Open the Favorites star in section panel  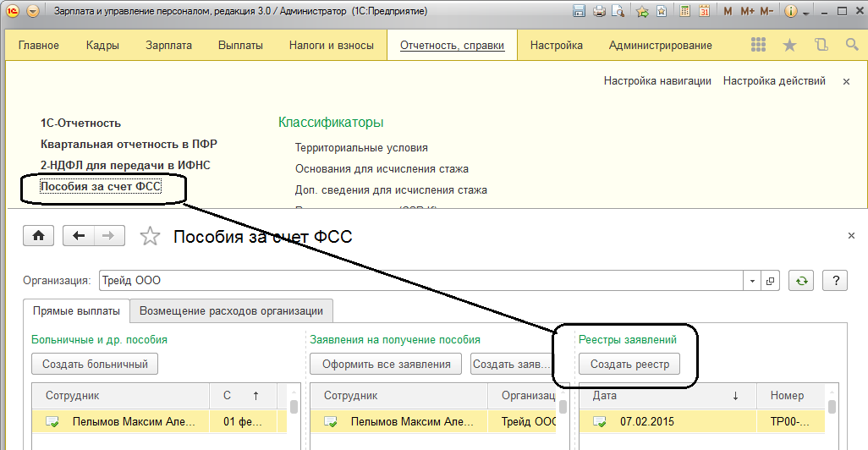(x=789, y=46)
